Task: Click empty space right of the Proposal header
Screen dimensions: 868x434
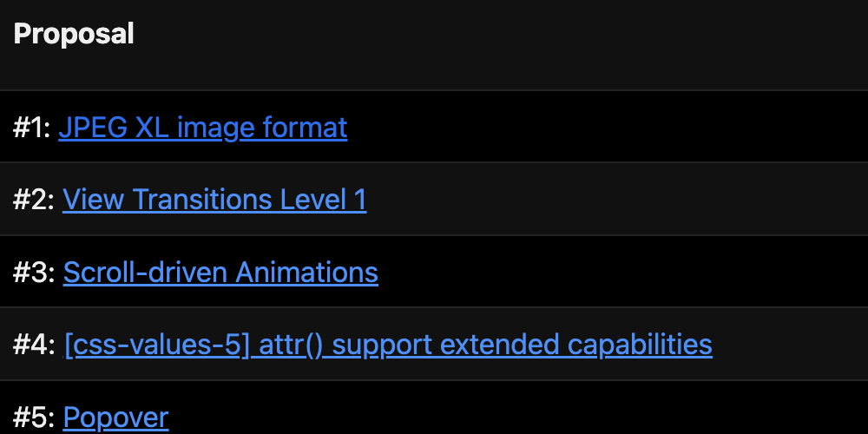Action: coord(521,34)
